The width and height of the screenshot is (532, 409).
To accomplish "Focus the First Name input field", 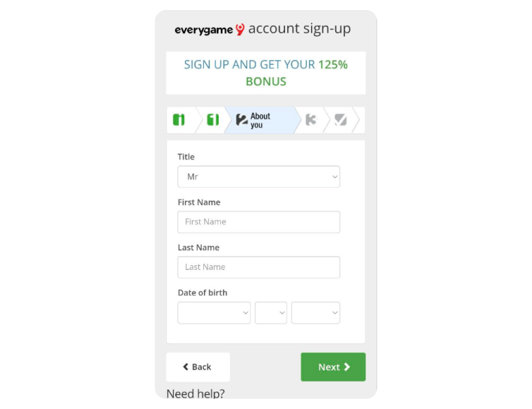I will click(258, 222).
